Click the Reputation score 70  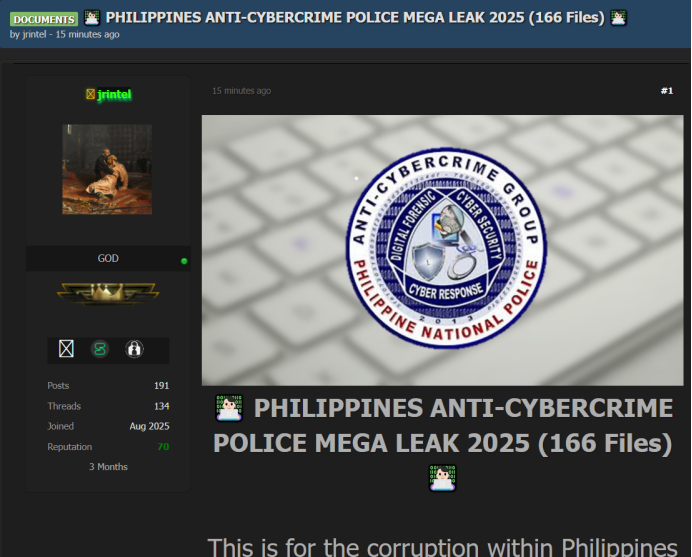(163, 447)
